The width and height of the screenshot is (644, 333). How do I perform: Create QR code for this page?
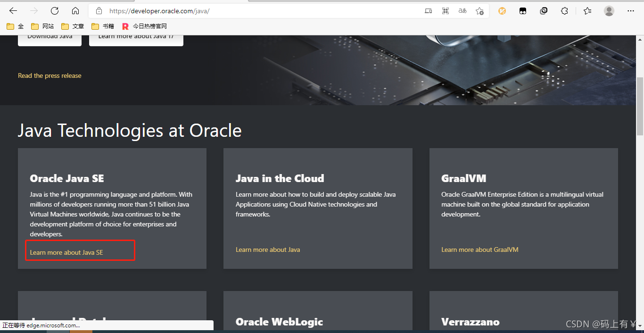(x=446, y=11)
